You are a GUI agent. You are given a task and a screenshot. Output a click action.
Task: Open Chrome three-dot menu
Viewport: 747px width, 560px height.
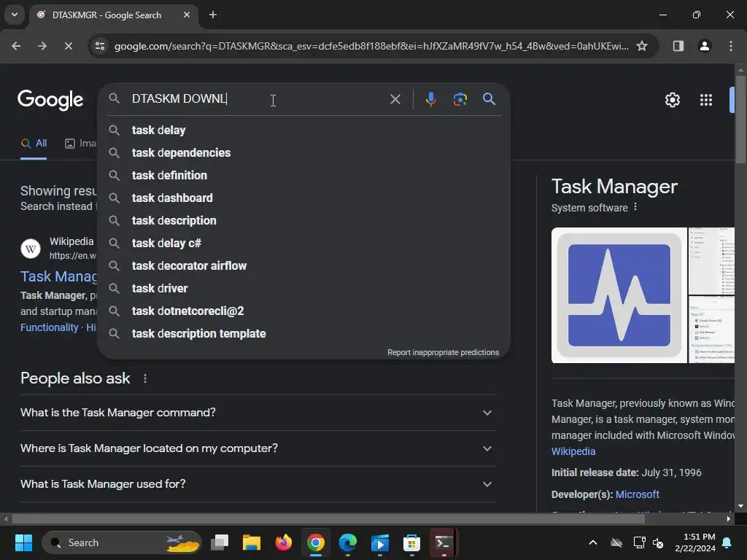click(x=730, y=46)
